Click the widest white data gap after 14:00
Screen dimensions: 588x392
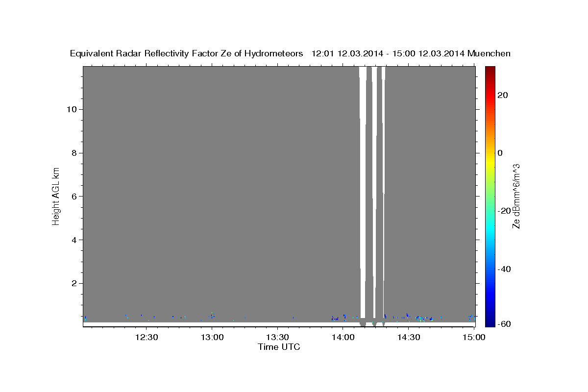pyautogui.click(x=363, y=192)
